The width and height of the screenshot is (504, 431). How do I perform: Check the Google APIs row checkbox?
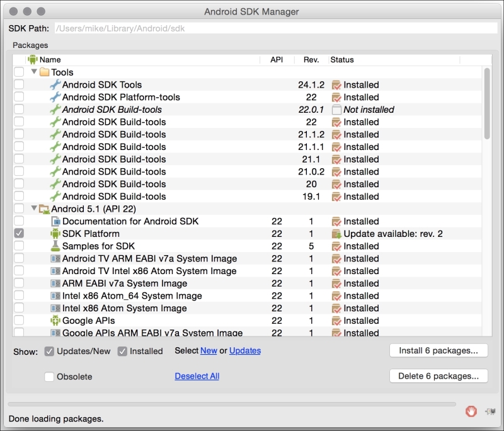19,321
